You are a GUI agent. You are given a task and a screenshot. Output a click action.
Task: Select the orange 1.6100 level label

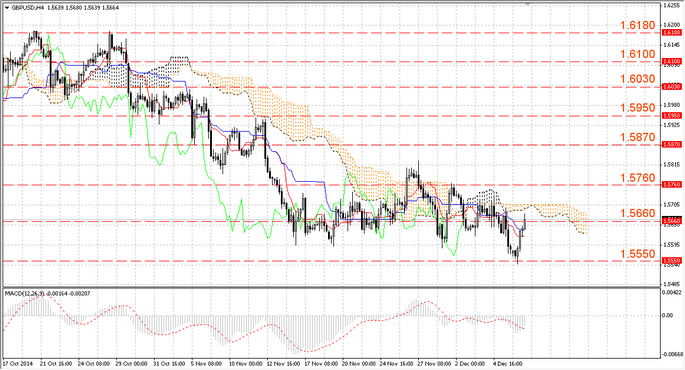pos(638,54)
